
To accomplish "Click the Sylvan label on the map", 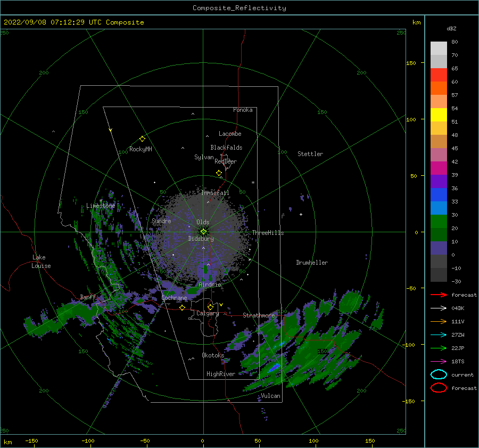I will click(204, 157).
